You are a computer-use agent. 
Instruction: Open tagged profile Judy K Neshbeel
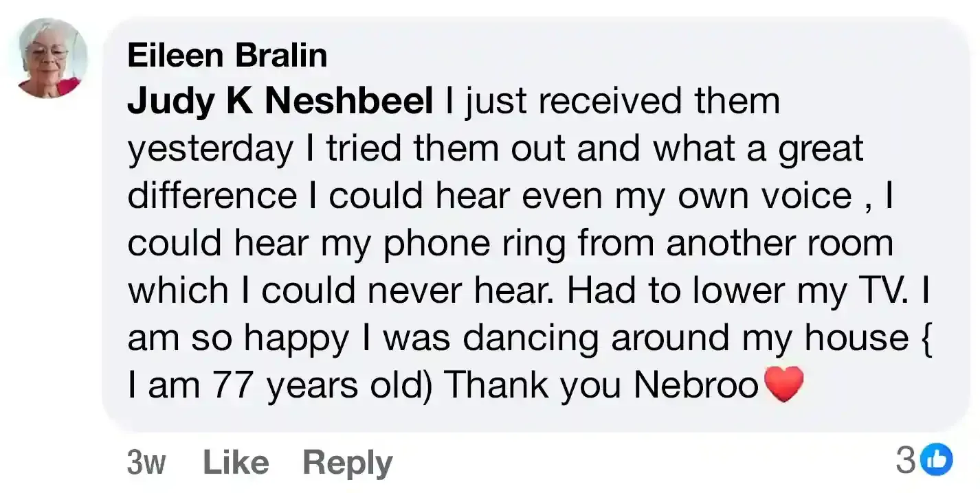pos(280,102)
